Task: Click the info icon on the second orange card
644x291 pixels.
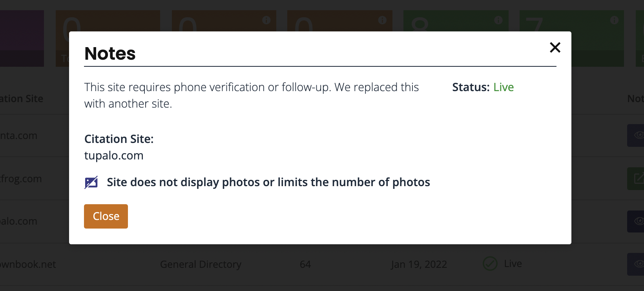Action: pyautogui.click(x=266, y=20)
